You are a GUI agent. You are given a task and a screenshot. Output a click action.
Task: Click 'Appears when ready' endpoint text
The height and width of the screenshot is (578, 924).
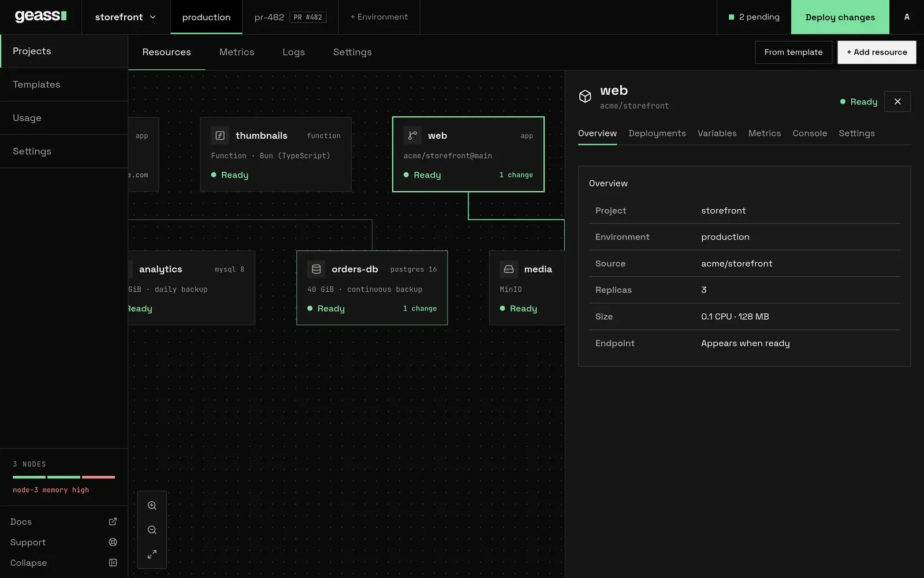point(745,343)
